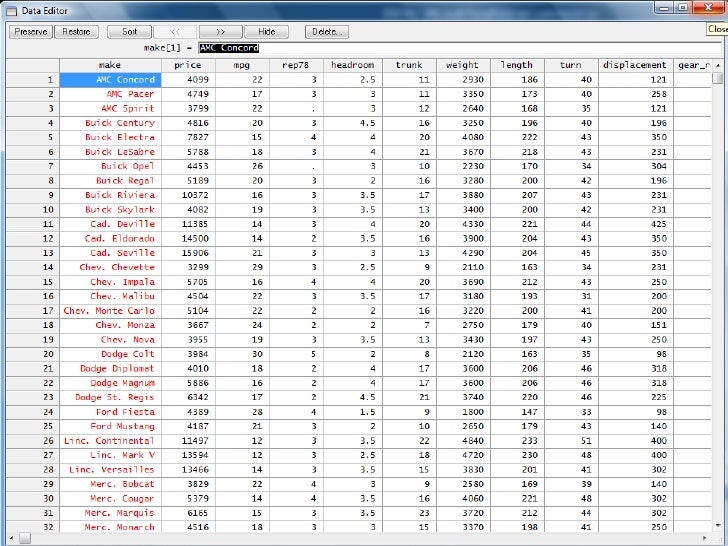Viewport: 728px width, 546px height.
Task: Select the trunk column header
Action: coord(409,65)
